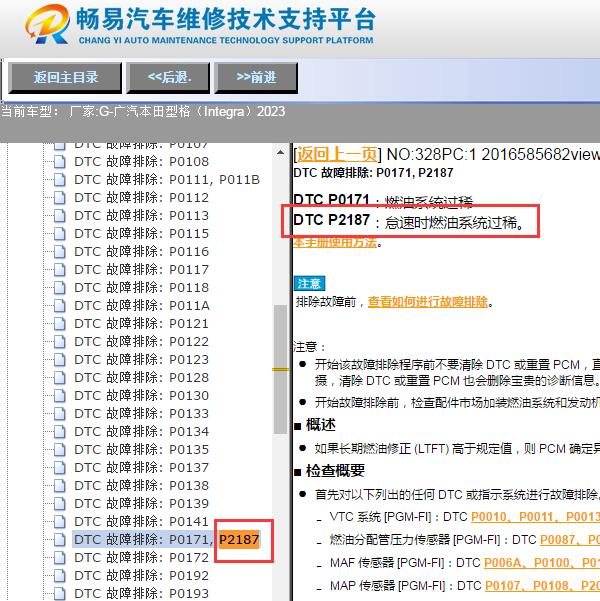
Task: Click the document icon beside P0137
Action: [x=59, y=468]
